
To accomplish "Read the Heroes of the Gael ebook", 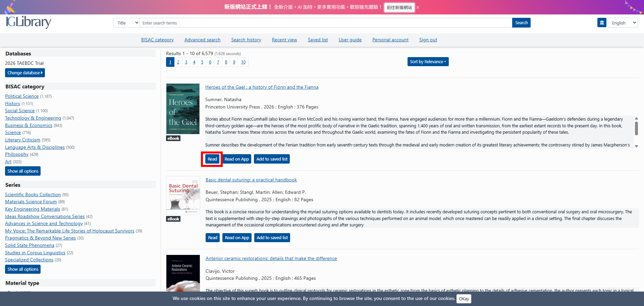I will coord(212,159).
